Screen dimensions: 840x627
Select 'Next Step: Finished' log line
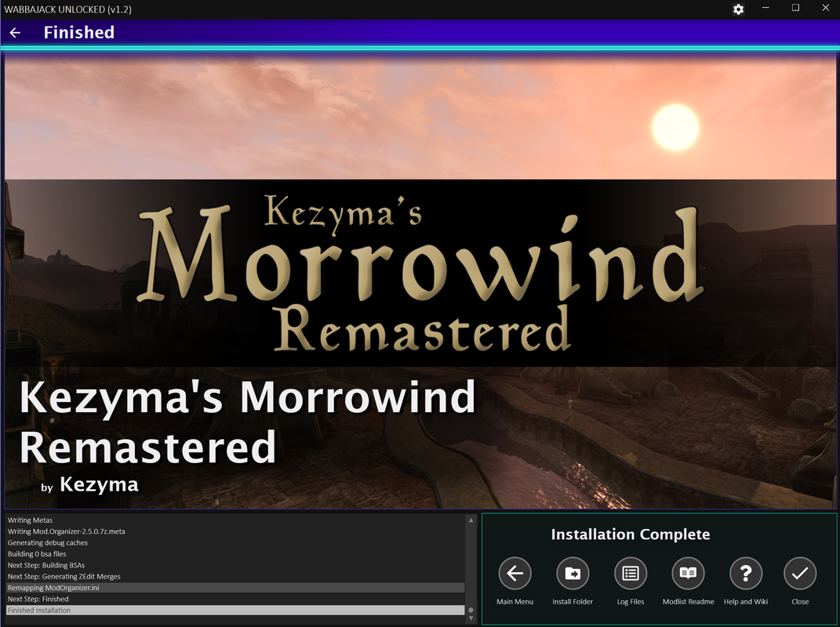pyautogui.click(x=235, y=599)
